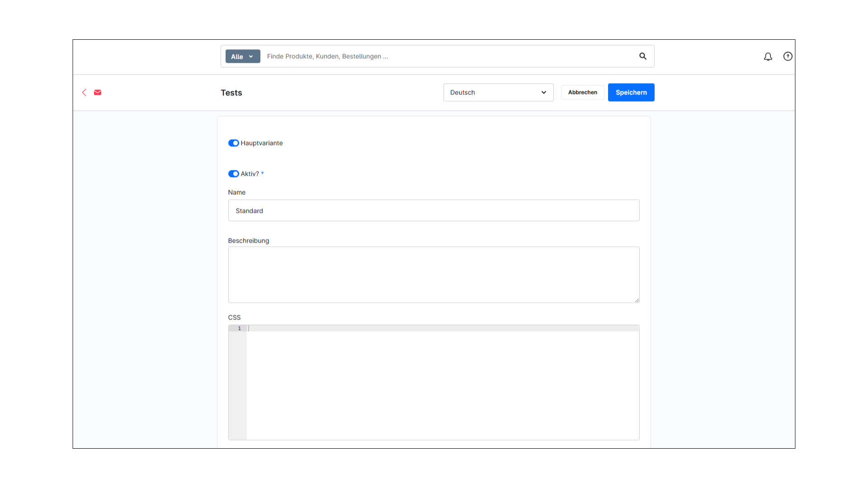
Task: Open the Alle search filter dropdown
Action: click(x=242, y=56)
